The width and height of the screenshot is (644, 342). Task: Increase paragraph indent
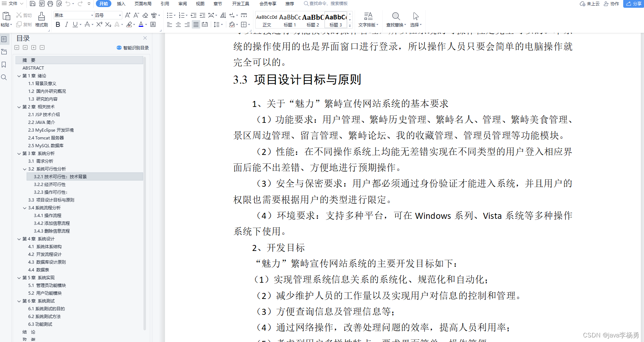pos(202,15)
